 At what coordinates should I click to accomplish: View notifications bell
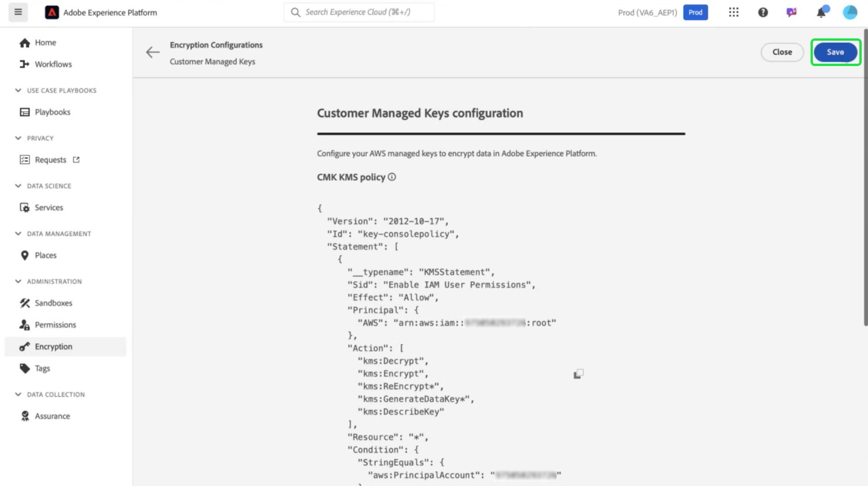pyautogui.click(x=821, y=12)
